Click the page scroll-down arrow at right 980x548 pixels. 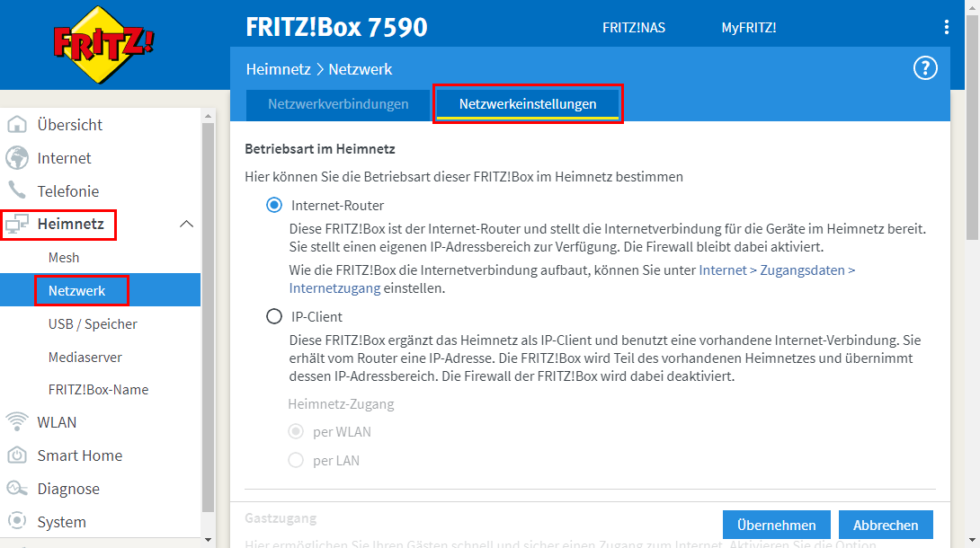click(972, 541)
